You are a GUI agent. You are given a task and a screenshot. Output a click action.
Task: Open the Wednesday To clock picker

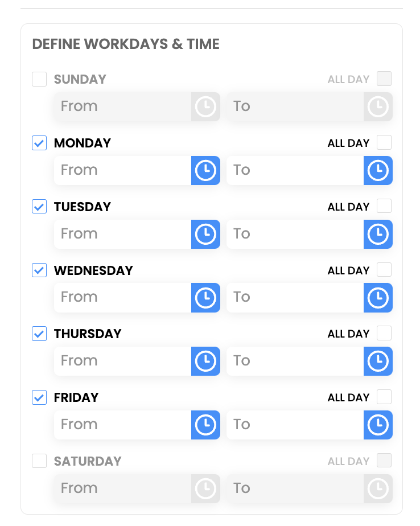(x=378, y=297)
